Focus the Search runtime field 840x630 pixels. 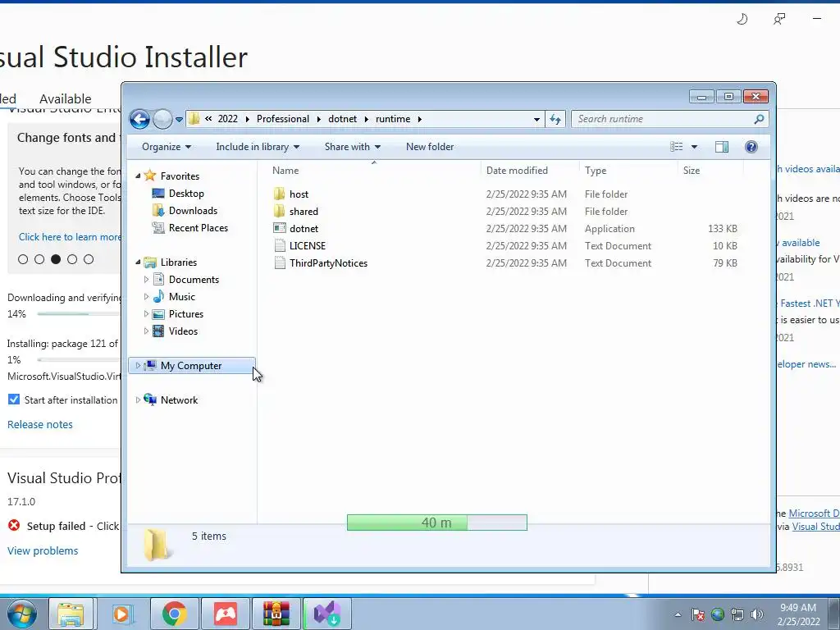(670, 119)
